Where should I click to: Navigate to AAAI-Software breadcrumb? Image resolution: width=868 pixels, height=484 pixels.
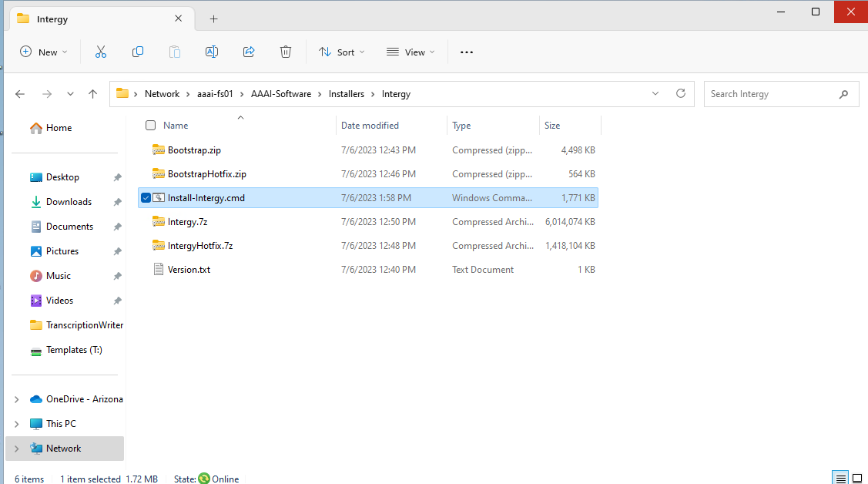pos(280,94)
